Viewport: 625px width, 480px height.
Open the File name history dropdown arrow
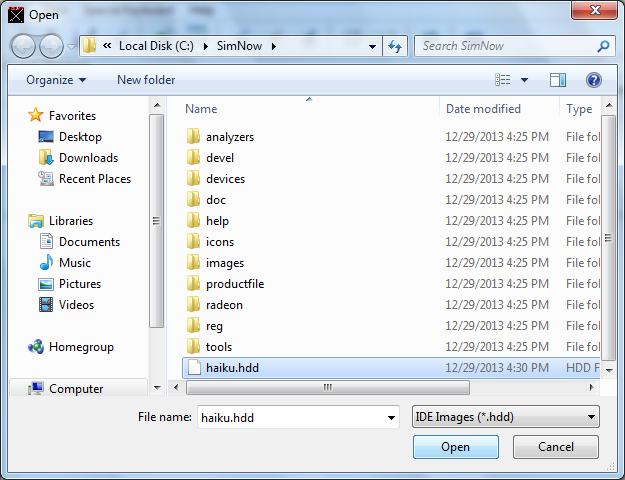coord(391,417)
